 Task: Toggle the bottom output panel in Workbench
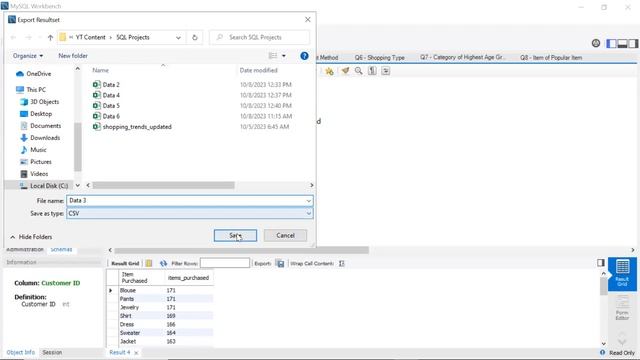pyautogui.click(x=622, y=43)
